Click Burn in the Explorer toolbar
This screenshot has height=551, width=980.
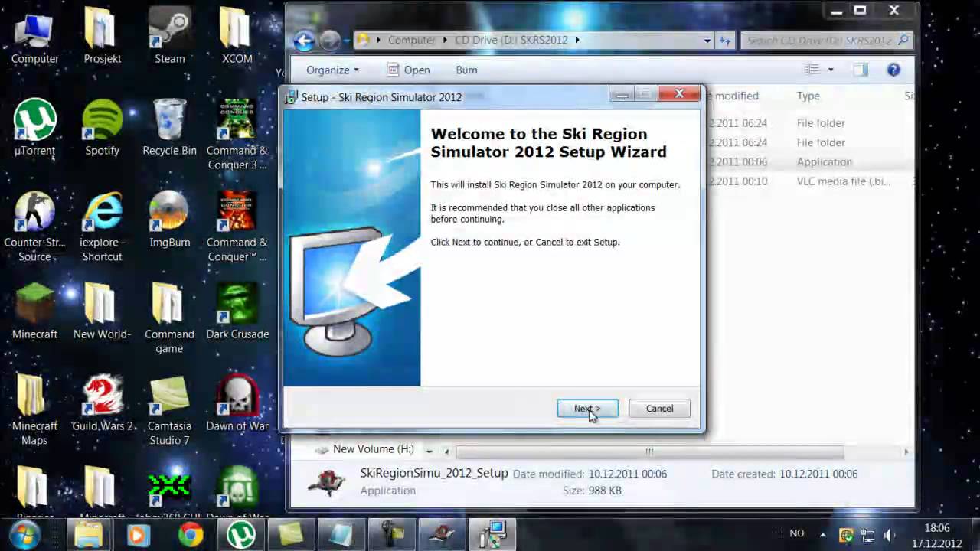[x=466, y=70]
